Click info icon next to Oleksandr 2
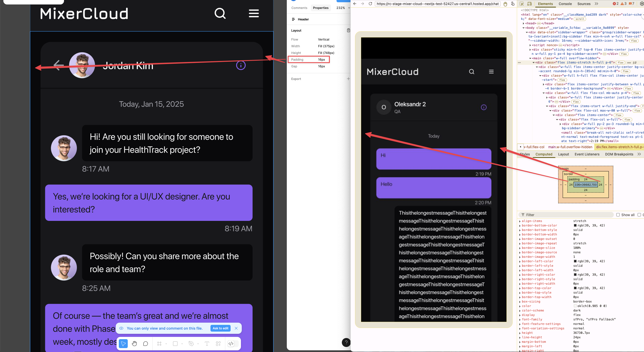The width and height of the screenshot is (644, 352). click(x=484, y=107)
